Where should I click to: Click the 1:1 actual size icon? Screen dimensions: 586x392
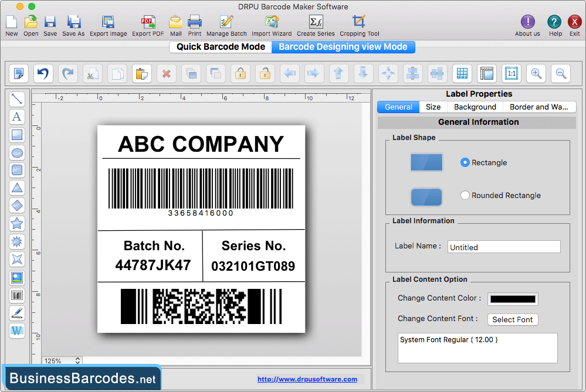pyautogui.click(x=512, y=73)
